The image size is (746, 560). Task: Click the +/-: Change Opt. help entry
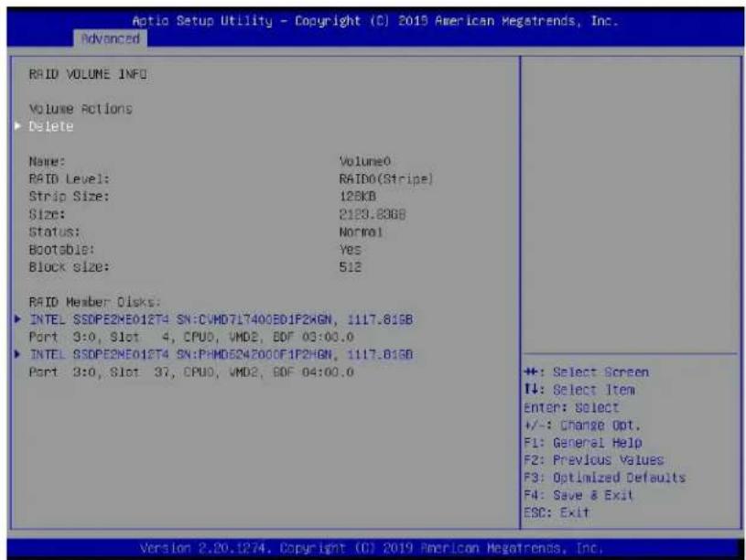582,425
